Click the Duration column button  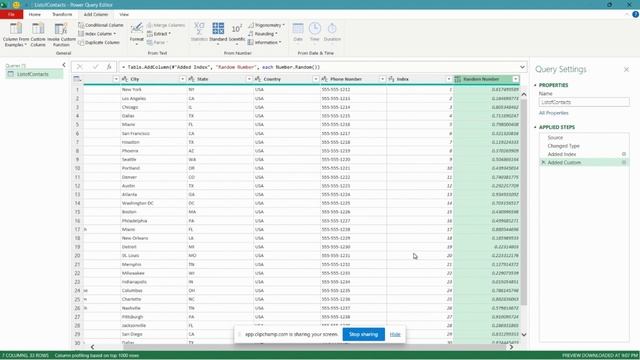click(332, 32)
